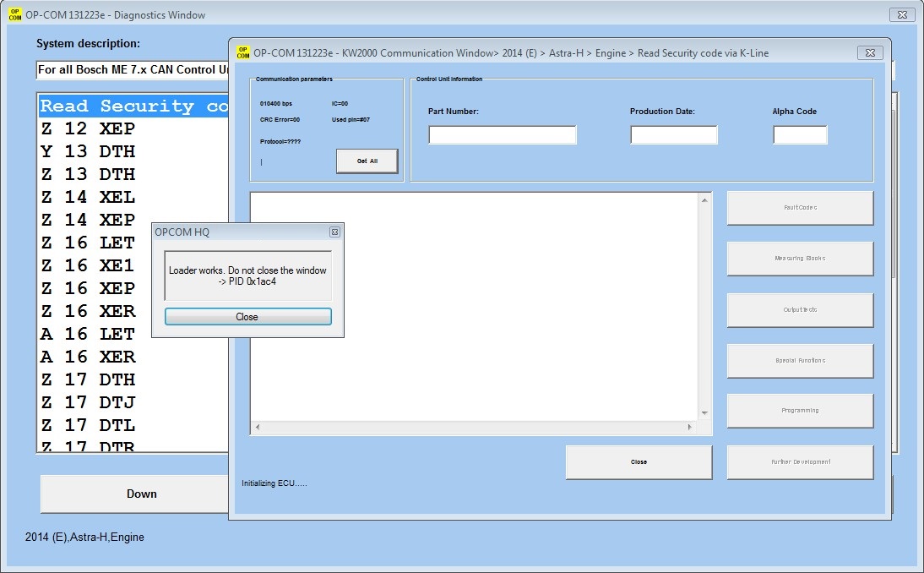Click OP-COM icon in KW2000 window title bar
Image resolution: width=924 pixels, height=573 pixels.
coord(242,53)
